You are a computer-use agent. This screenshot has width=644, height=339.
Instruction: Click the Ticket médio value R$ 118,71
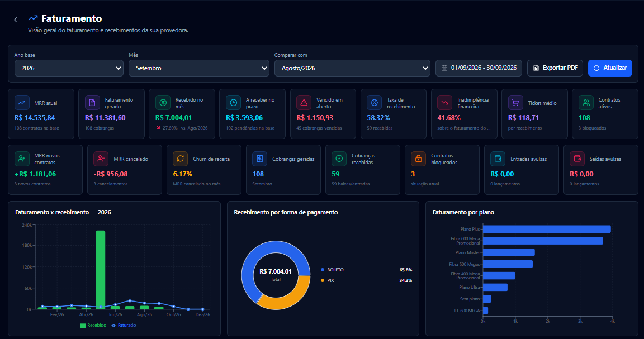[x=523, y=118]
